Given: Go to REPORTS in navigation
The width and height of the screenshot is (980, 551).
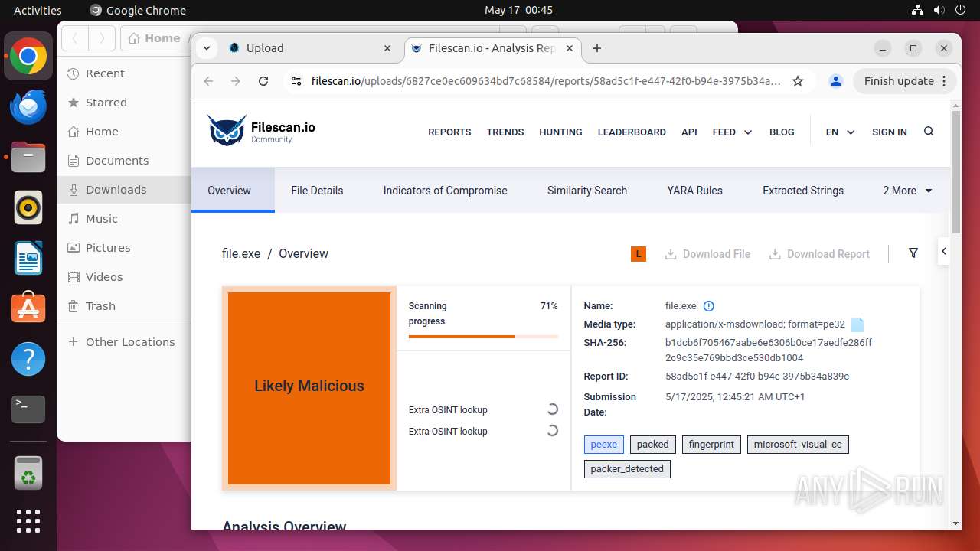Looking at the screenshot, I should click(x=449, y=132).
